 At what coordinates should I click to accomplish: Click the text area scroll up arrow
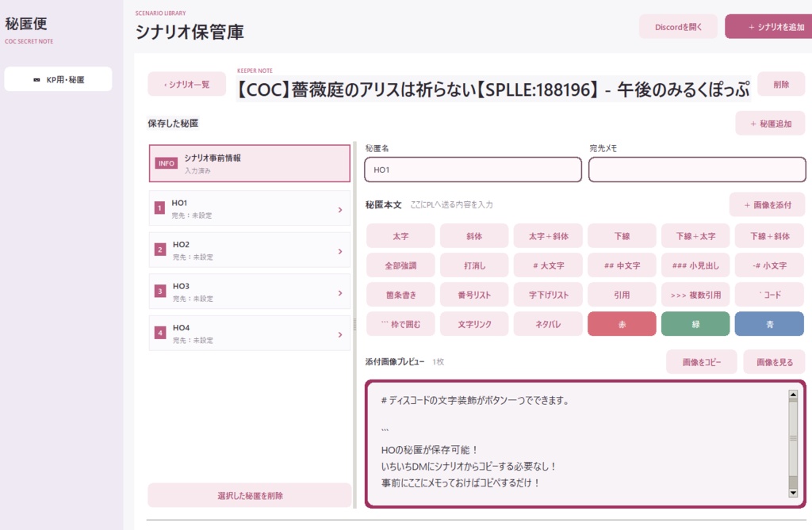[793, 395]
